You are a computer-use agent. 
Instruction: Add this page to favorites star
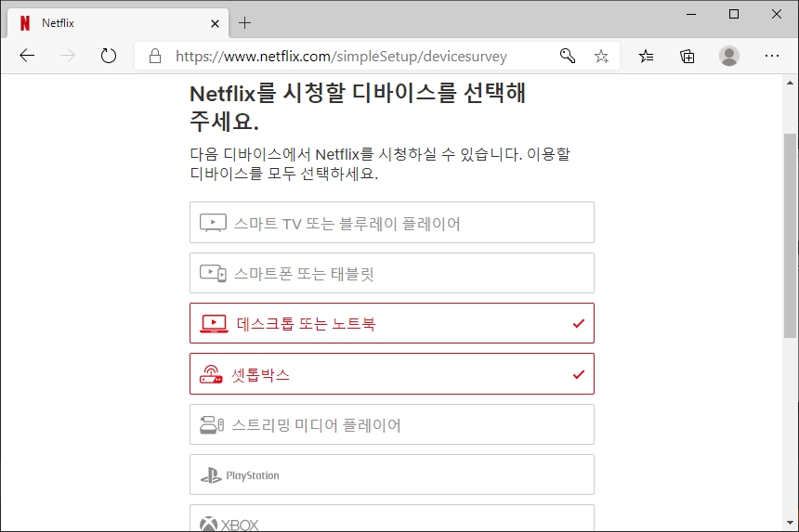point(601,56)
